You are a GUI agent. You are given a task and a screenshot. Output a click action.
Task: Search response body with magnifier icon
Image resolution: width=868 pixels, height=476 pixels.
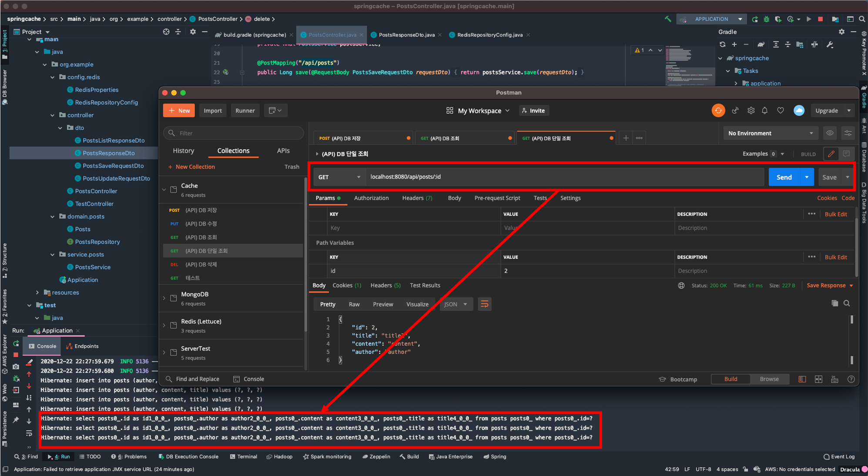[x=847, y=303]
